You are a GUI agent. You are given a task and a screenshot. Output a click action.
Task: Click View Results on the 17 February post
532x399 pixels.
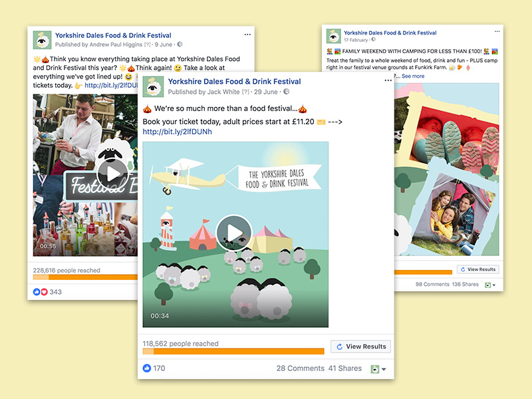click(x=477, y=269)
